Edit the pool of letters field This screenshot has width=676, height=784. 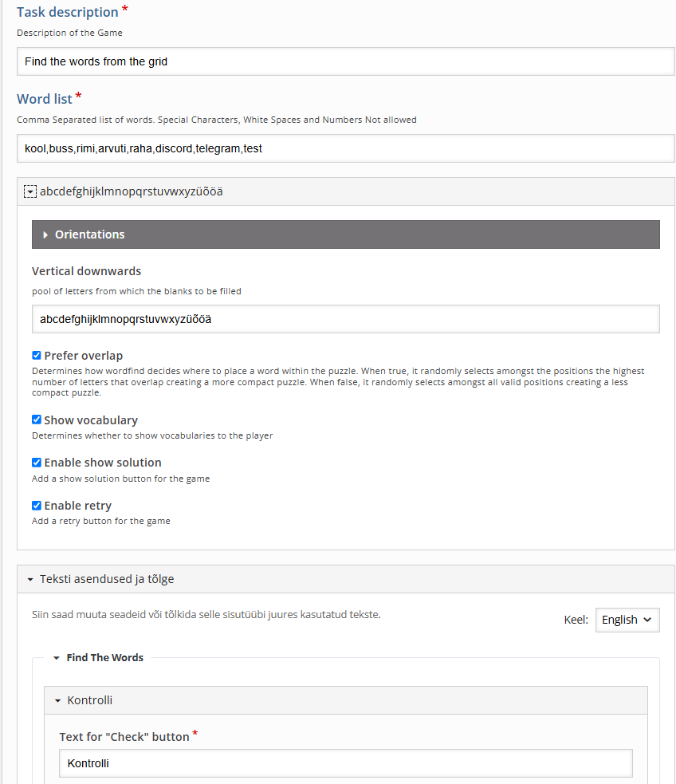tap(345, 319)
